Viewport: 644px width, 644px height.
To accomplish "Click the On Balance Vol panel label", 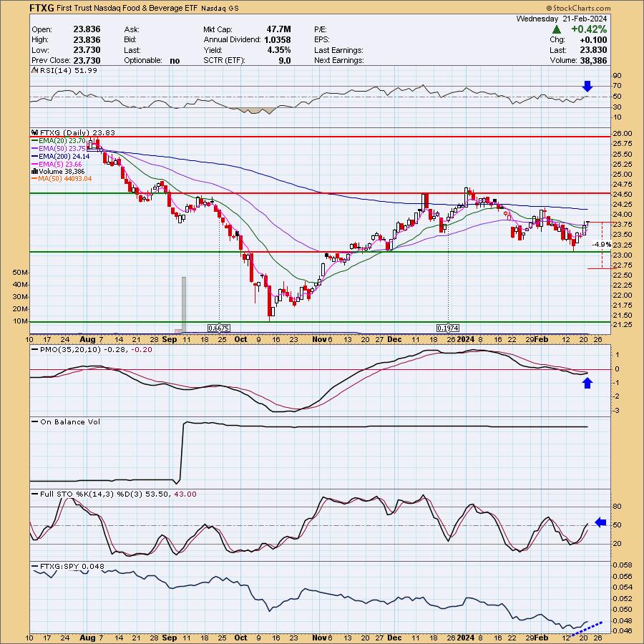I will 70,421.
